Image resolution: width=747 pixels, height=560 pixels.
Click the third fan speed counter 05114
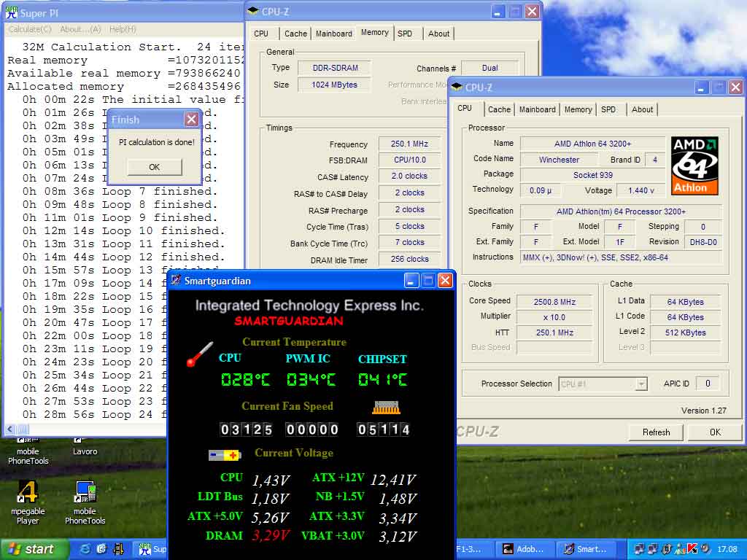tap(383, 429)
